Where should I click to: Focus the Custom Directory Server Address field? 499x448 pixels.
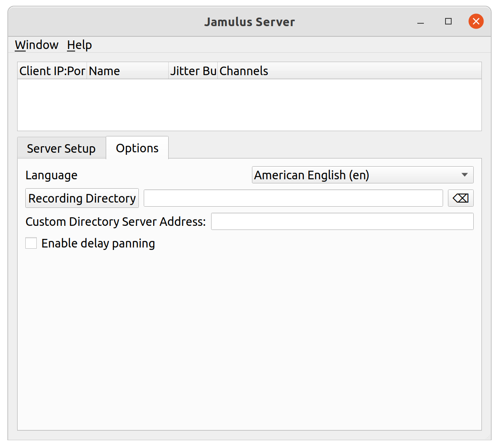[x=342, y=221]
